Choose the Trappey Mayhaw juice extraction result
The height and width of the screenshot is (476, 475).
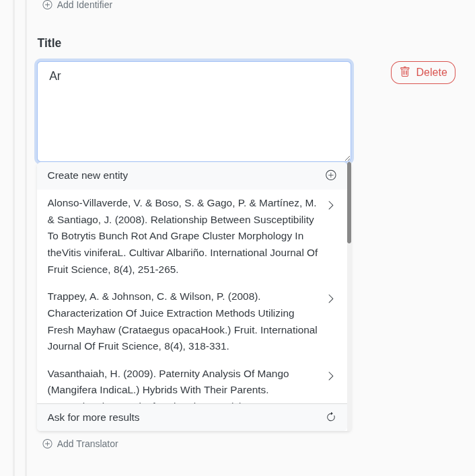[x=182, y=321]
